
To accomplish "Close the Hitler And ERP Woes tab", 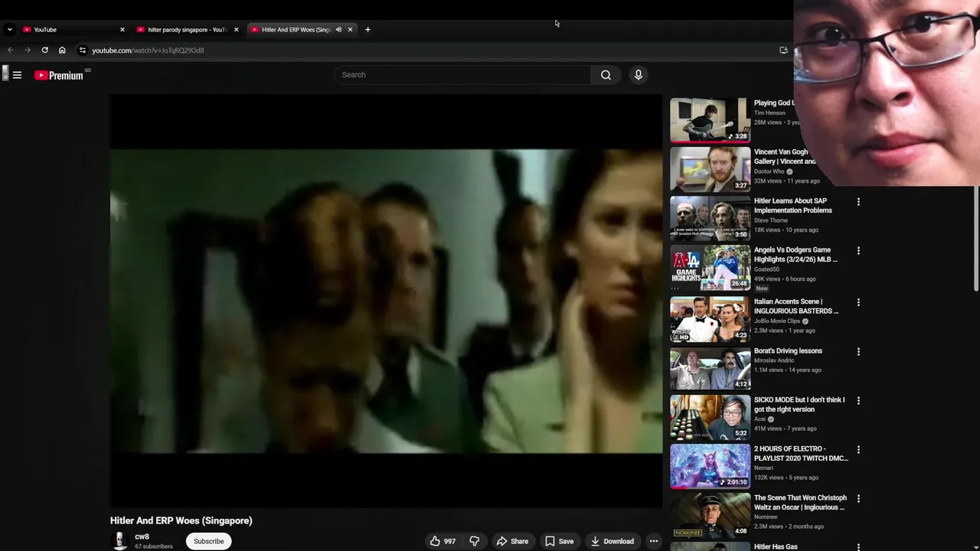I will tap(350, 30).
